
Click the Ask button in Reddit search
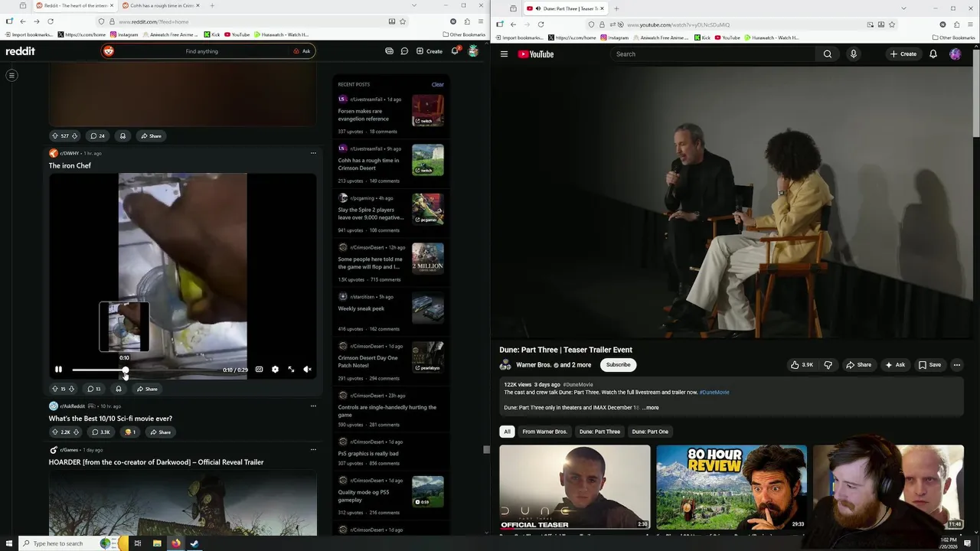click(302, 51)
